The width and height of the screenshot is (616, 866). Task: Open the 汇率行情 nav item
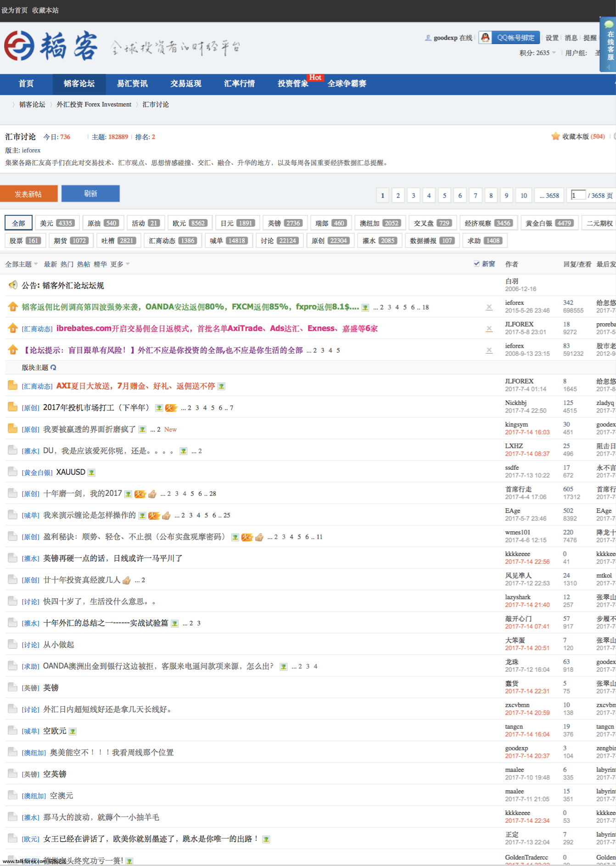click(239, 84)
